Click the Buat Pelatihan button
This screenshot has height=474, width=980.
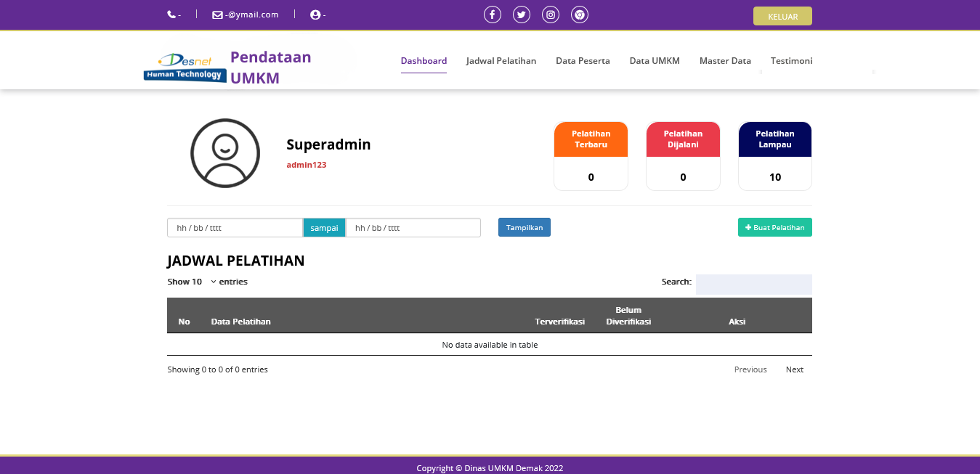pos(775,227)
